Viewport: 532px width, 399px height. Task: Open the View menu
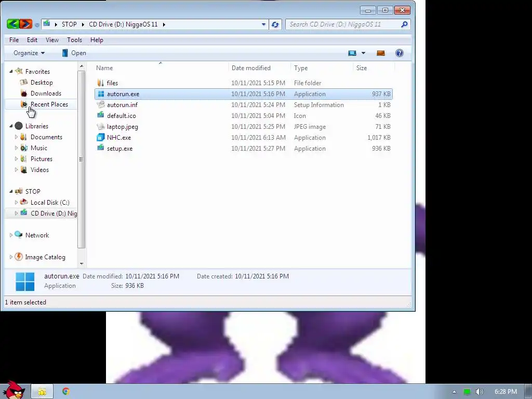(52, 40)
